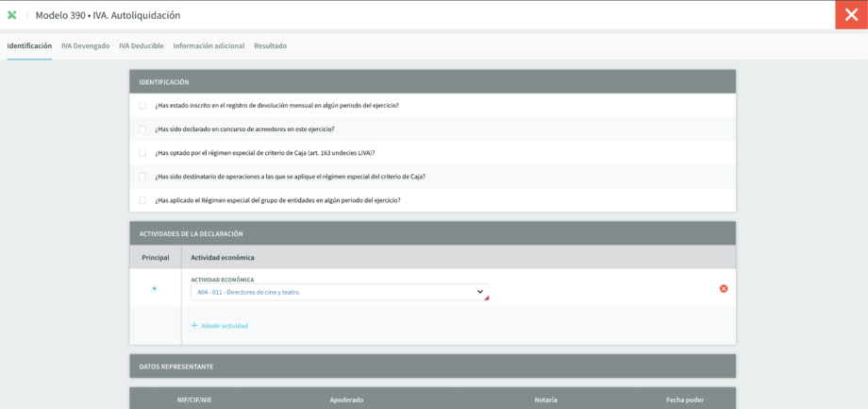Switch to the IVA Devengado tab
868x409 pixels.
point(85,46)
